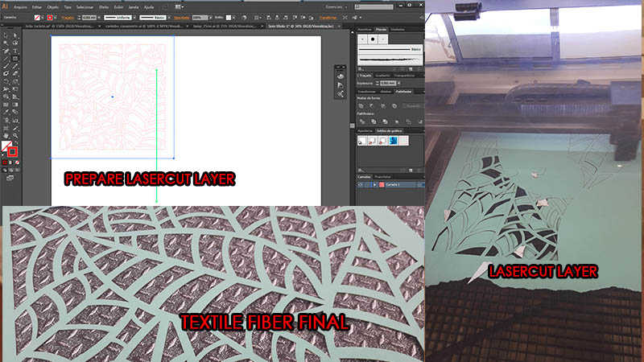Image resolution: width=644 pixels, height=362 pixels.
Task: Open the Janela menu
Action: tap(134, 7)
